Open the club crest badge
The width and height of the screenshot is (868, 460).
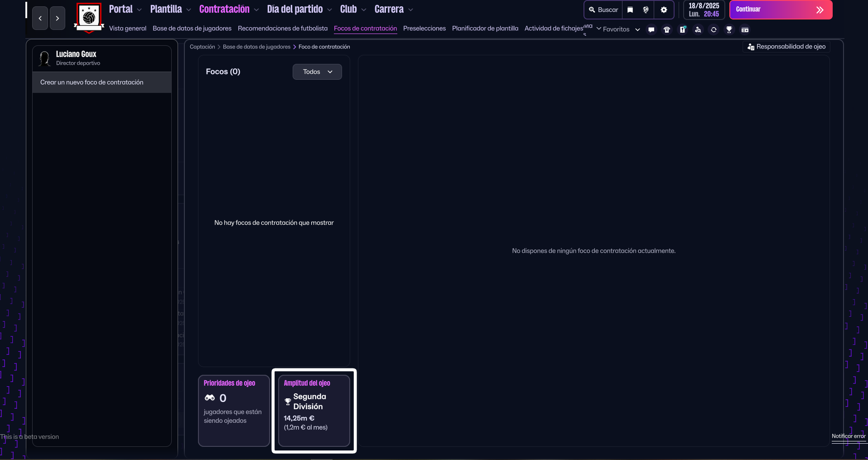89,18
